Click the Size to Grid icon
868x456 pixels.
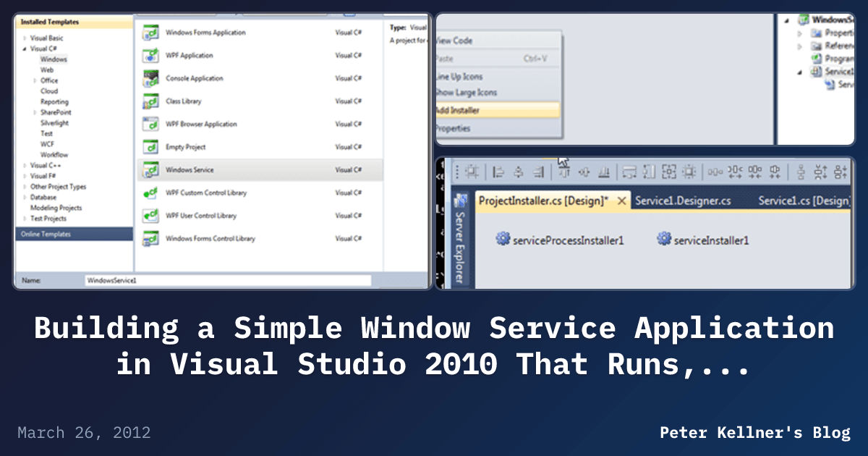(x=689, y=172)
